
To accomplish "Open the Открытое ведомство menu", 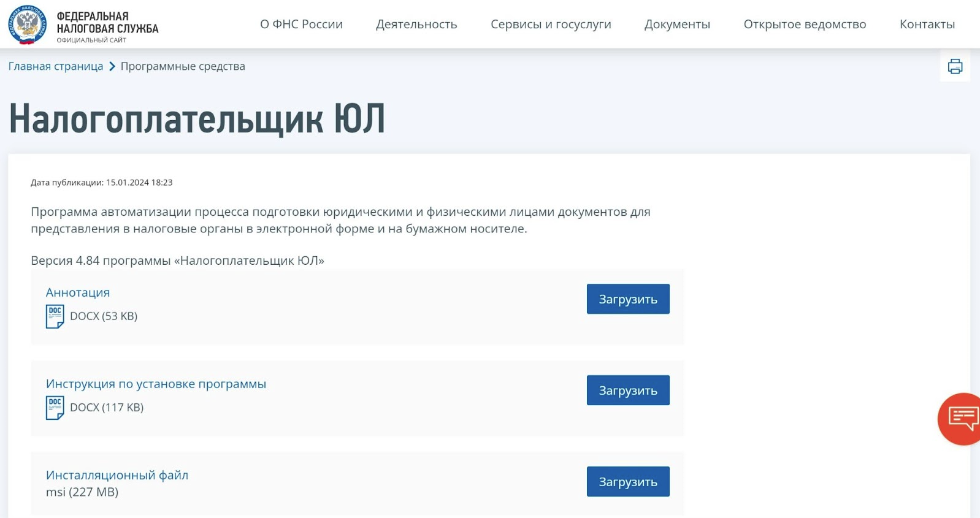I will tap(805, 24).
